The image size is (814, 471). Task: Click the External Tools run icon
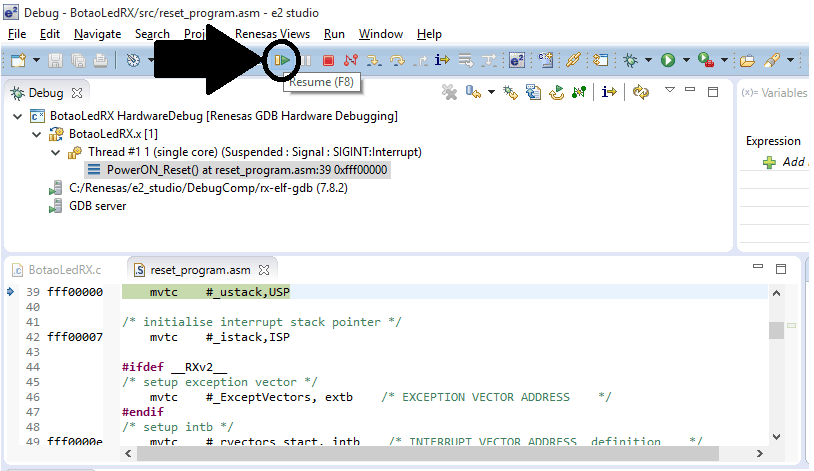tap(706, 60)
